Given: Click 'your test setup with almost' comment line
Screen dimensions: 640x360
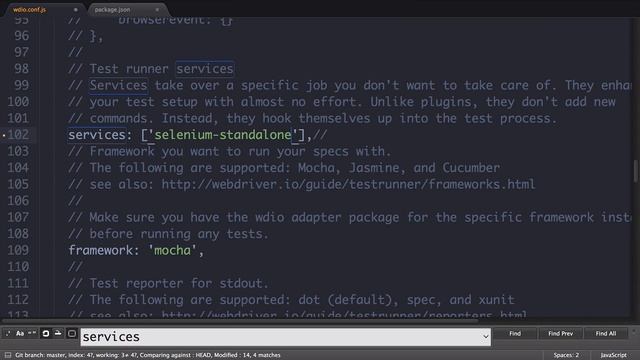Looking at the screenshot, I should click(x=342, y=102).
